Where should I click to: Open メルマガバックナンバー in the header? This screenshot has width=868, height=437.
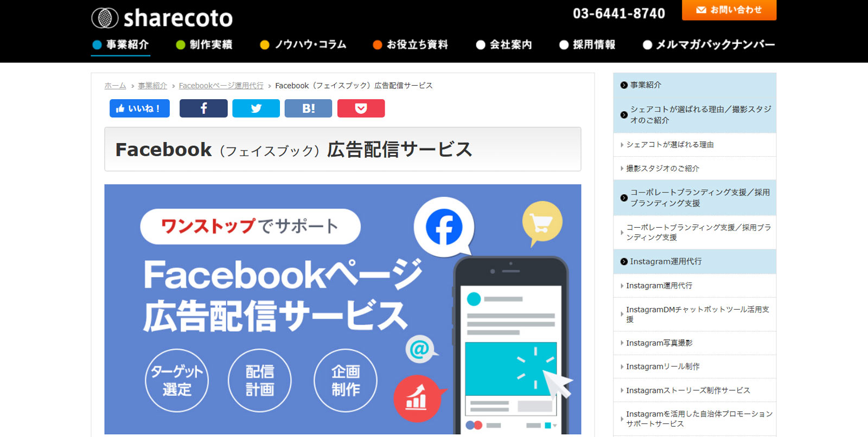click(x=709, y=44)
